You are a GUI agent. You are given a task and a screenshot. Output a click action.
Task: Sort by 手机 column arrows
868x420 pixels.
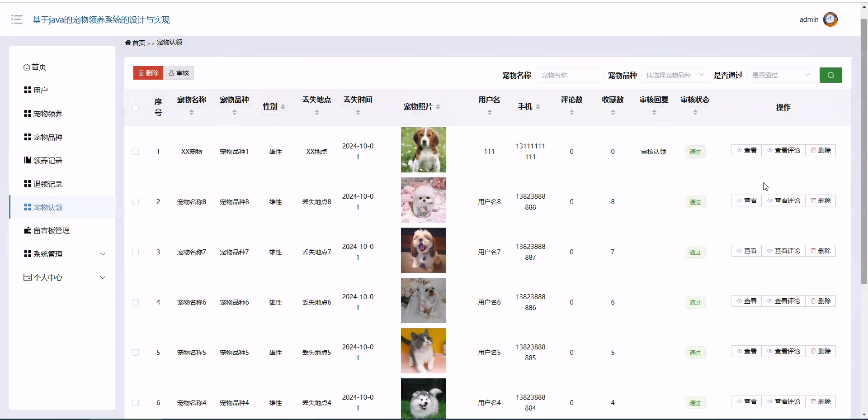[538, 107]
